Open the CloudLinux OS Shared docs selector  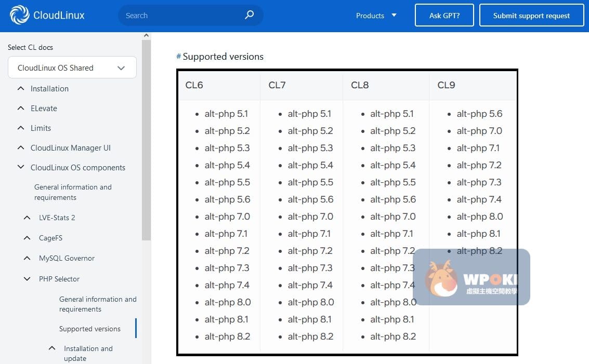point(72,68)
